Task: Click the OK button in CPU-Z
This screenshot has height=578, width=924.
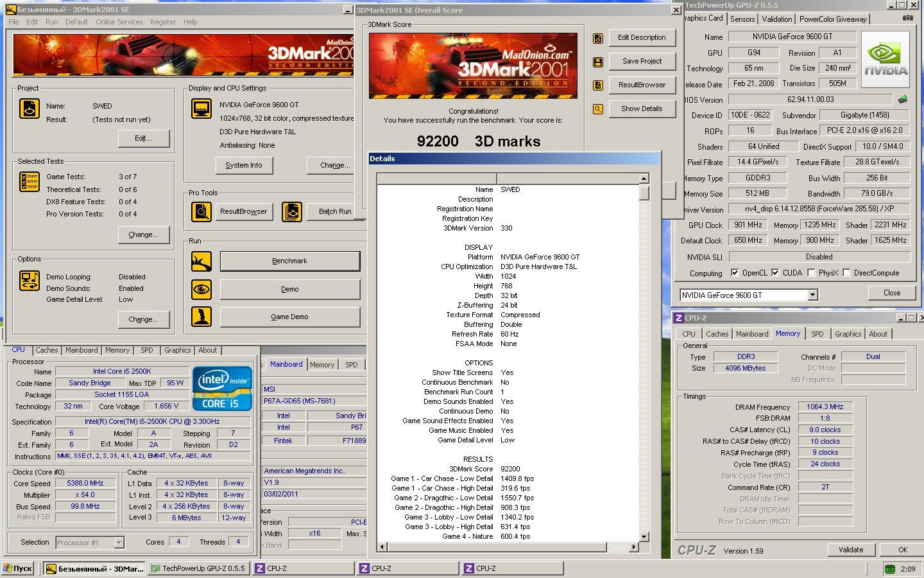Action: coord(902,550)
